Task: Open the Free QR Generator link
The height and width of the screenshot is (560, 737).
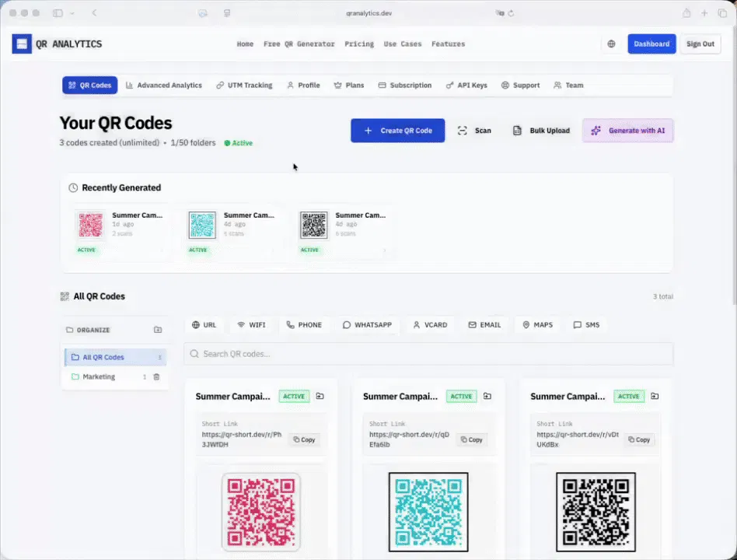Action: (x=299, y=44)
